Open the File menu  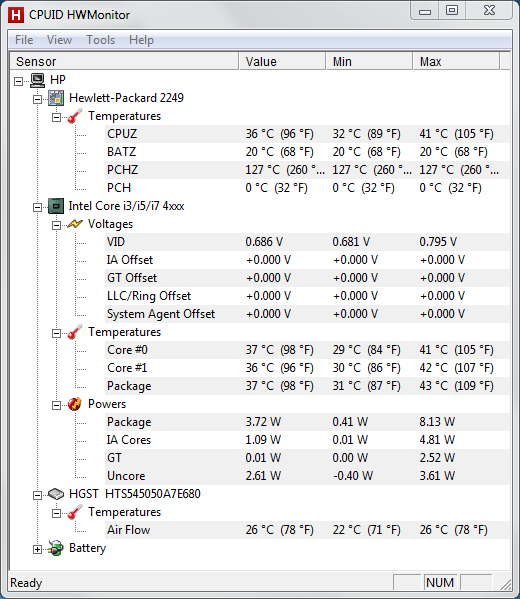coord(24,40)
